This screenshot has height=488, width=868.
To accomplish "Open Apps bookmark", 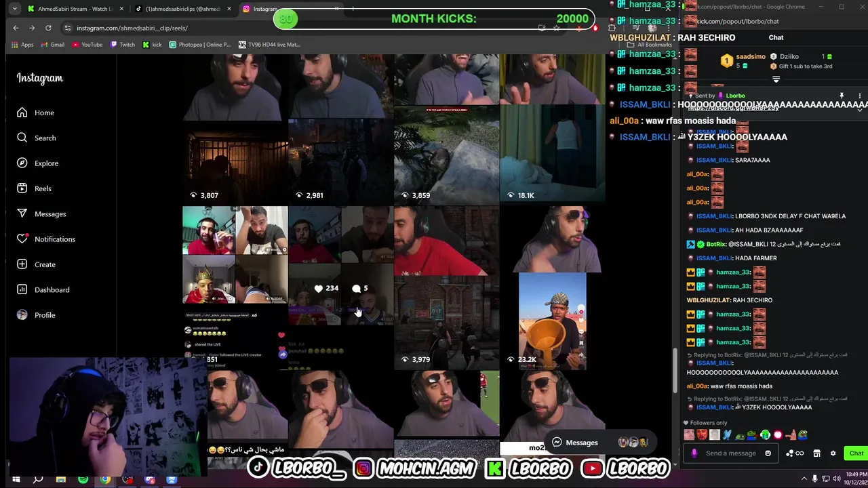I will (22, 45).
